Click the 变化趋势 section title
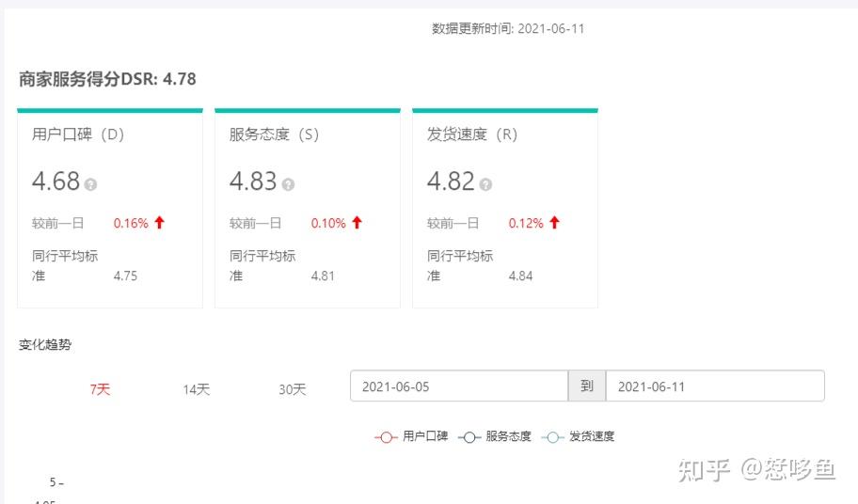The width and height of the screenshot is (858, 504). (x=45, y=344)
